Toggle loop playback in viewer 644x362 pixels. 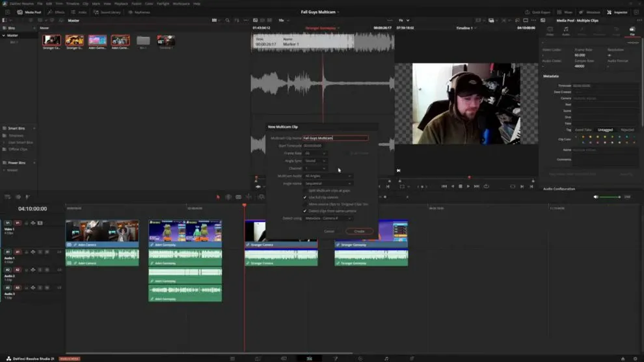(487, 187)
